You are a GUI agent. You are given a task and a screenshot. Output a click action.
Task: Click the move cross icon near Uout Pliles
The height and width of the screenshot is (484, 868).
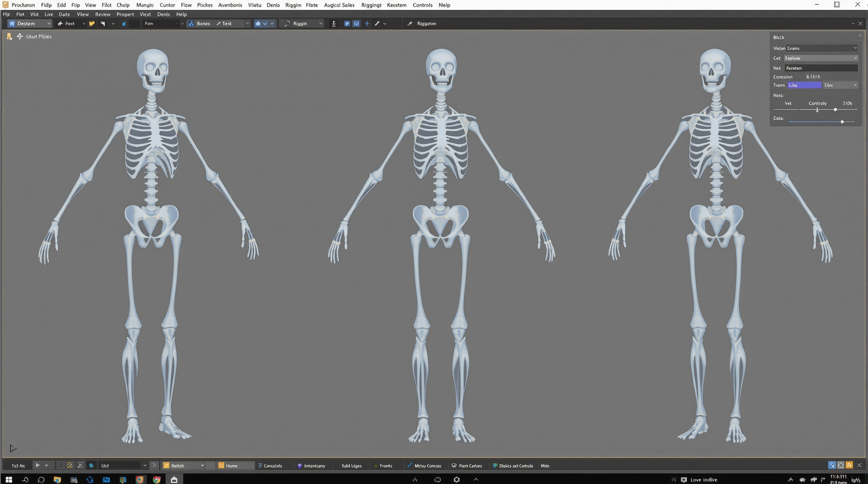(x=20, y=36)
